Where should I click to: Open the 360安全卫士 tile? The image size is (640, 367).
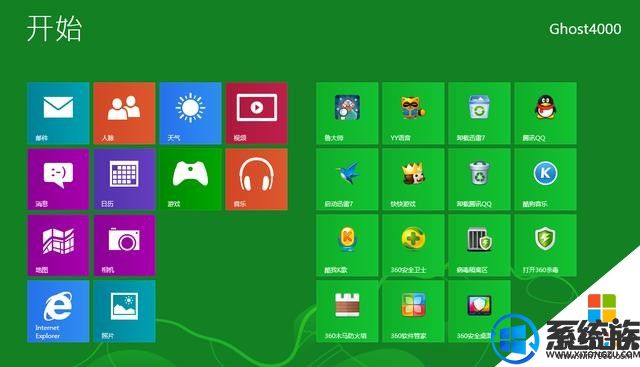click(413, 245)
